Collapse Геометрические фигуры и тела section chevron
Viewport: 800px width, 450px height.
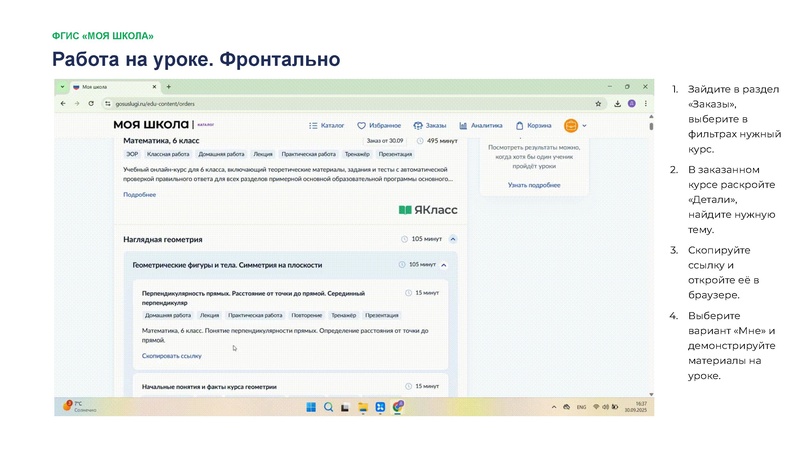pos(444,265)
